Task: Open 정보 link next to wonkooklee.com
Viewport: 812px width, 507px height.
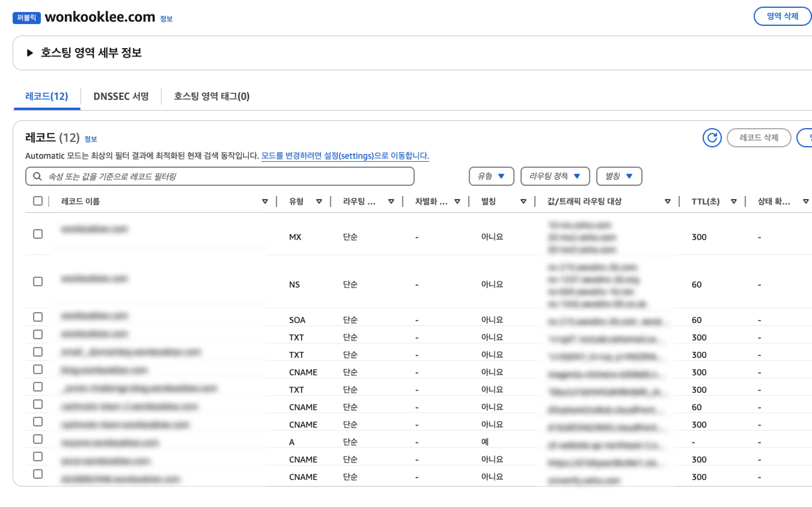Action: click(x=166, y=19)
